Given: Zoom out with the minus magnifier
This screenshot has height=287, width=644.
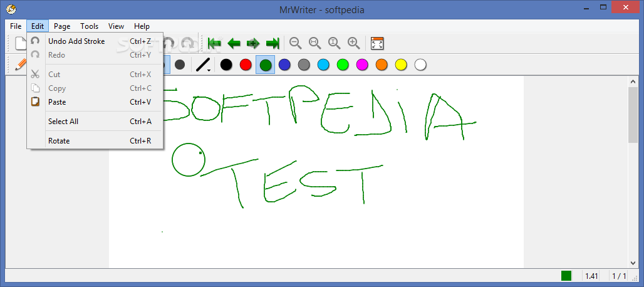Looking at the screenshot, I should point(295,43).
